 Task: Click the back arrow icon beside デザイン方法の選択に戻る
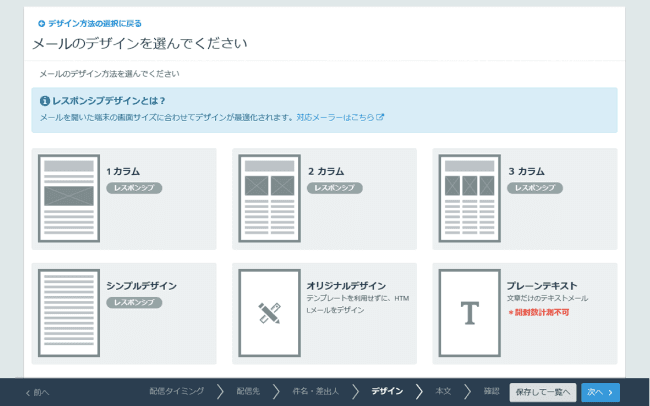[41, 22]
